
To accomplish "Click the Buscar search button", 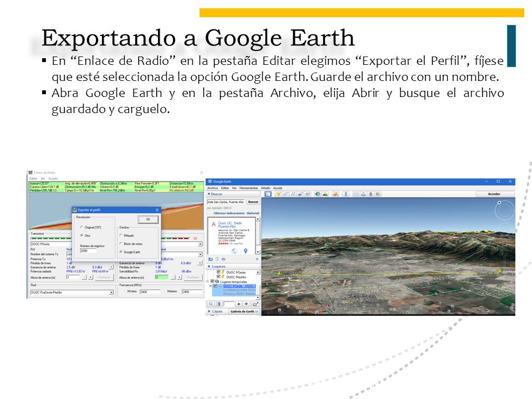I will point(253,202).
